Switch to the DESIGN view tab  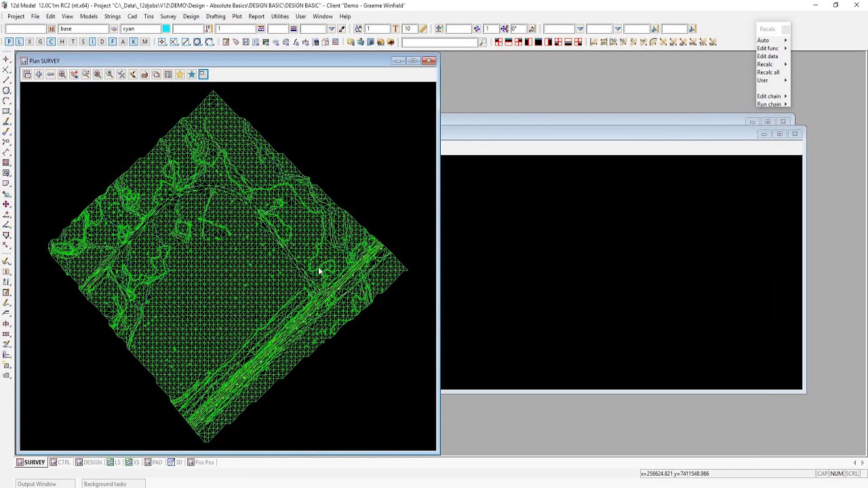[x=88, y=462]
